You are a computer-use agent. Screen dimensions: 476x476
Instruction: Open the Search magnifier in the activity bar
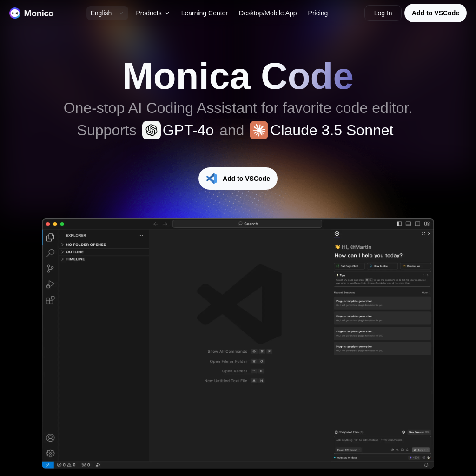click(x=50, y=253)
